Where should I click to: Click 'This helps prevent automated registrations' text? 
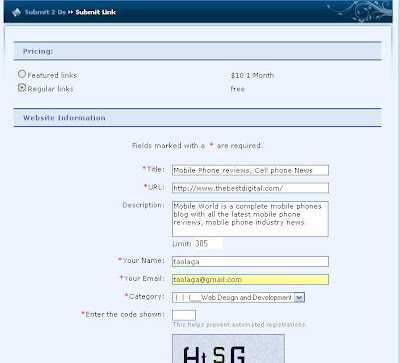pos(240,325)
